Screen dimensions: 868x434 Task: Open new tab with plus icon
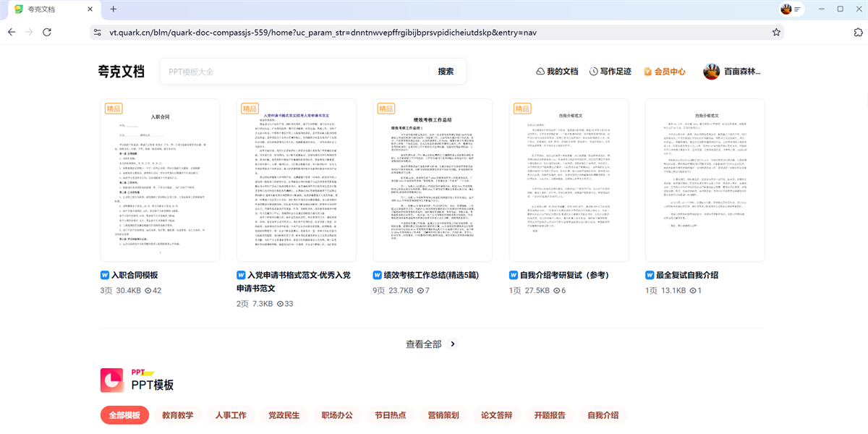click(114, 9)
